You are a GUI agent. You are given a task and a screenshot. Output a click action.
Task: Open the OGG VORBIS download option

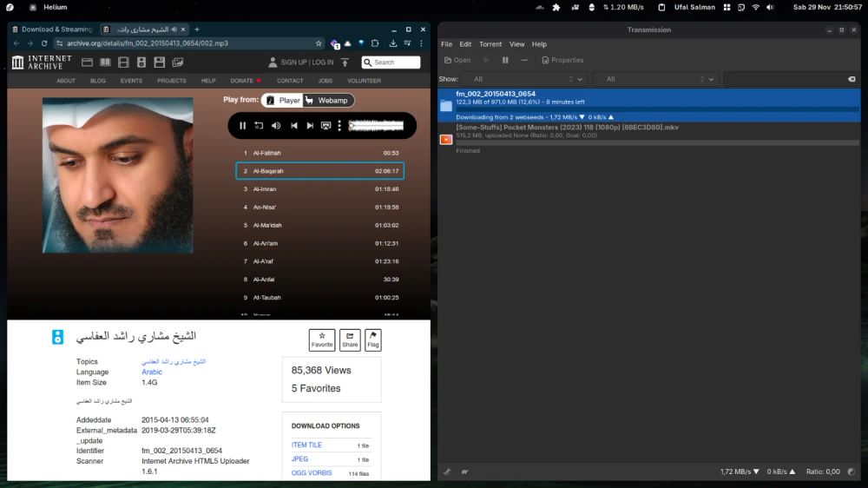point(312,473)
